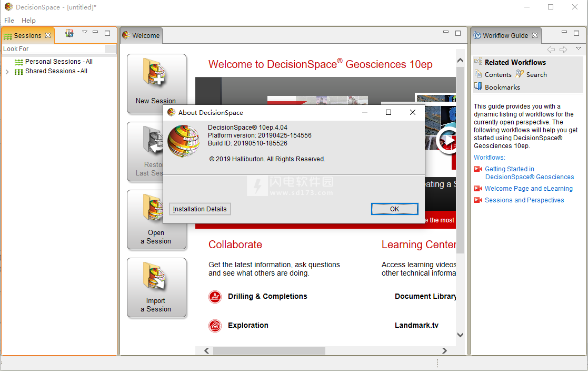The height and width of the screenshot is (371, 588).
Task: Click the Sessions panel toolbar view icon
Action: tap(69, 33)
